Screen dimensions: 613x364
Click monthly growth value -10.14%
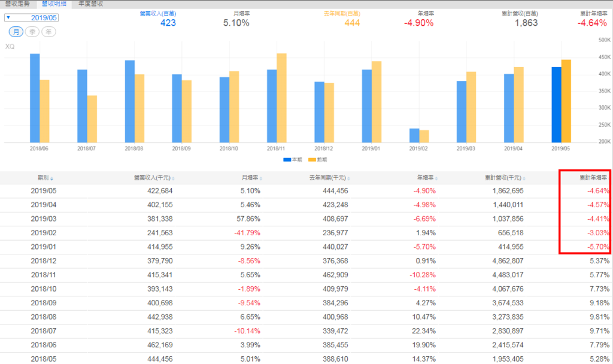tap(247, 331)
